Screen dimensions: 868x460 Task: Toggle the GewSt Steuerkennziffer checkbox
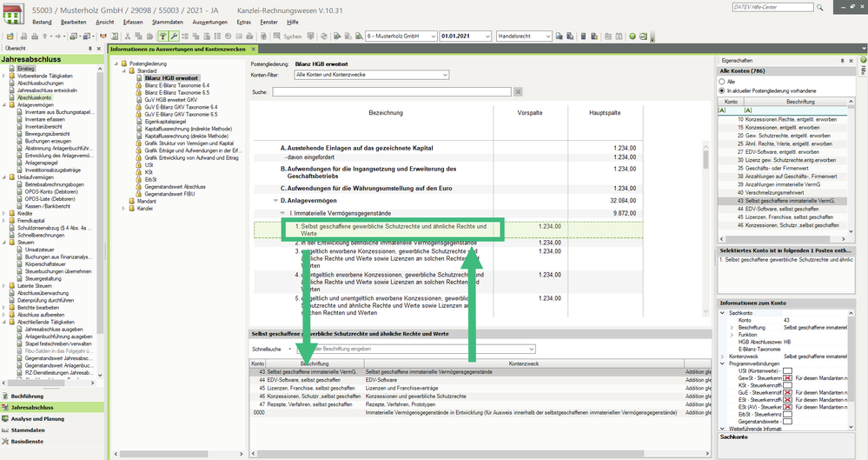[x=787, y=378]
